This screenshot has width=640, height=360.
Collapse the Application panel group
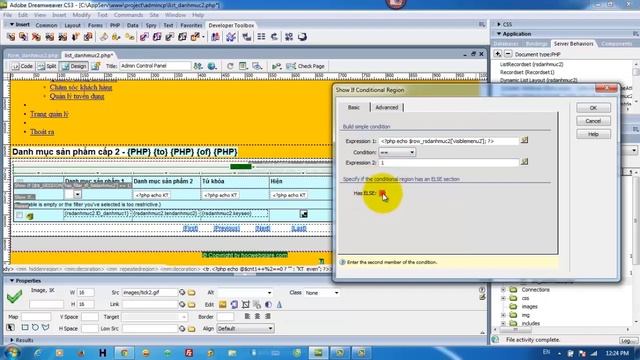[x=499, y=34]
